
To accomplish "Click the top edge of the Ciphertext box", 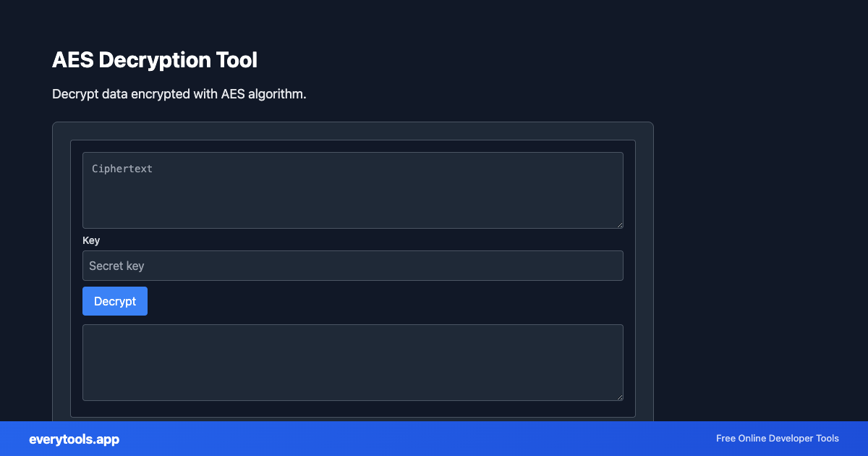I will 353,152.
